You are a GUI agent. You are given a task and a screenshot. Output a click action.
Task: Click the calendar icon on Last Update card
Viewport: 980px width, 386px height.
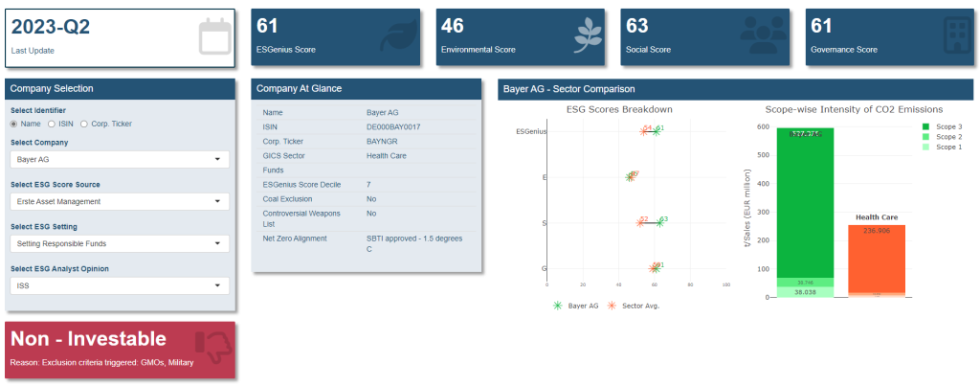click(x=213, y=37)
